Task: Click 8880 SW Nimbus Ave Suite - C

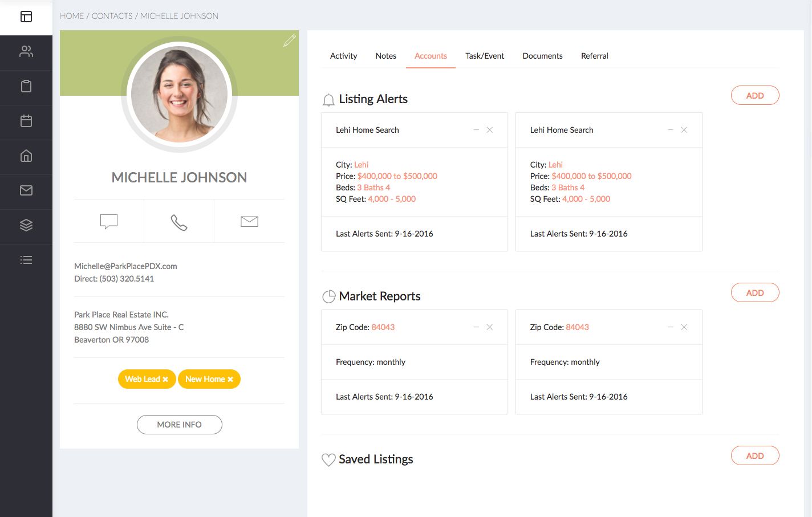Action: pos(129,327)
